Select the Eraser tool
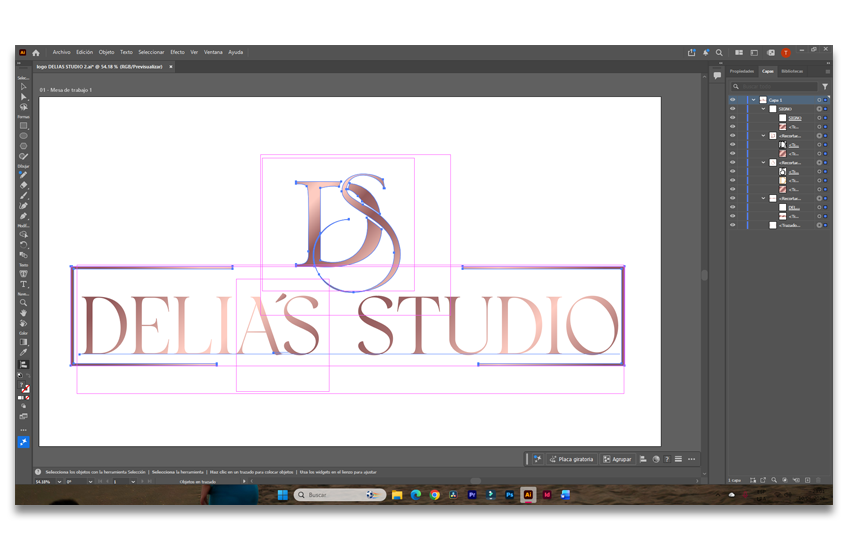Viewport: 850px width, 550px height. coord(23,185)
